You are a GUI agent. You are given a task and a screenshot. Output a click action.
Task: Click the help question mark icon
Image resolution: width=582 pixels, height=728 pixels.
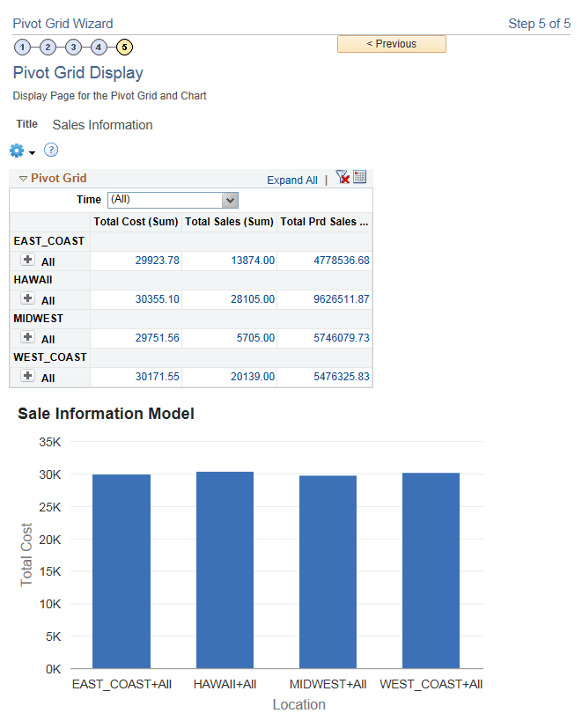(50, 150)
